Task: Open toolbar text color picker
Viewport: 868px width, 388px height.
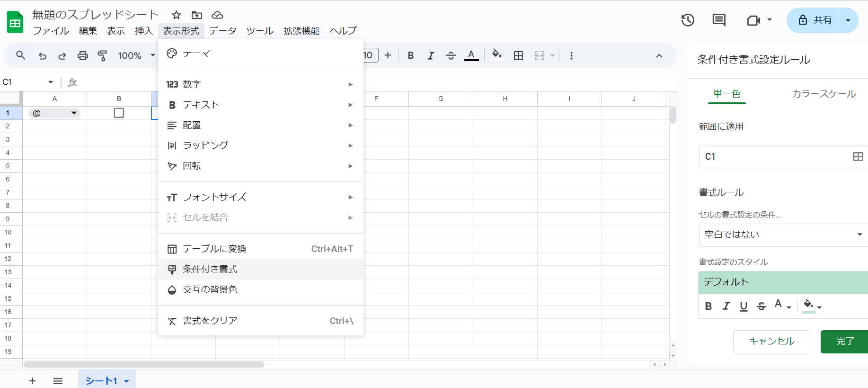Action: pos(471,55)
